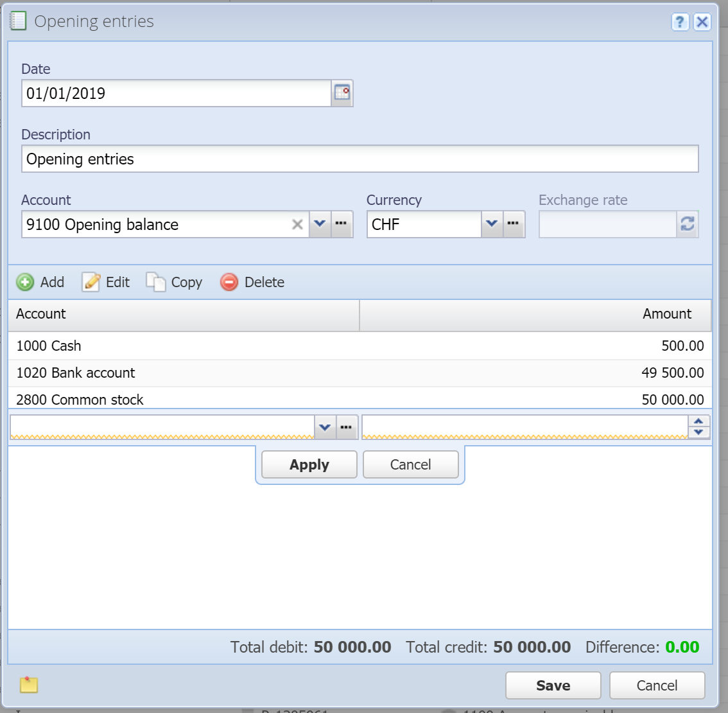
Task: Expand the CHF currency dropdown
Action: (492, 224)
